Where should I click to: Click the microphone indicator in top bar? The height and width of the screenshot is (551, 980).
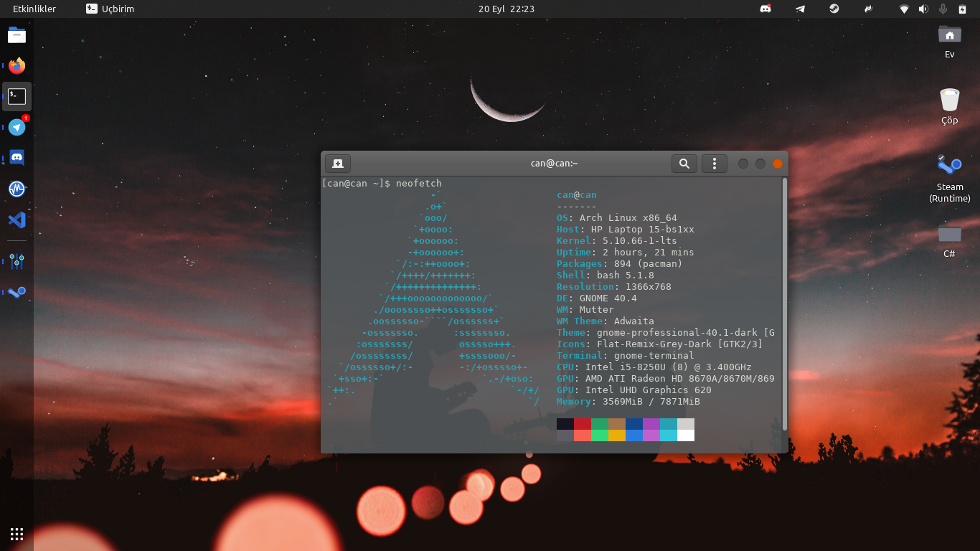click(943, 9)
